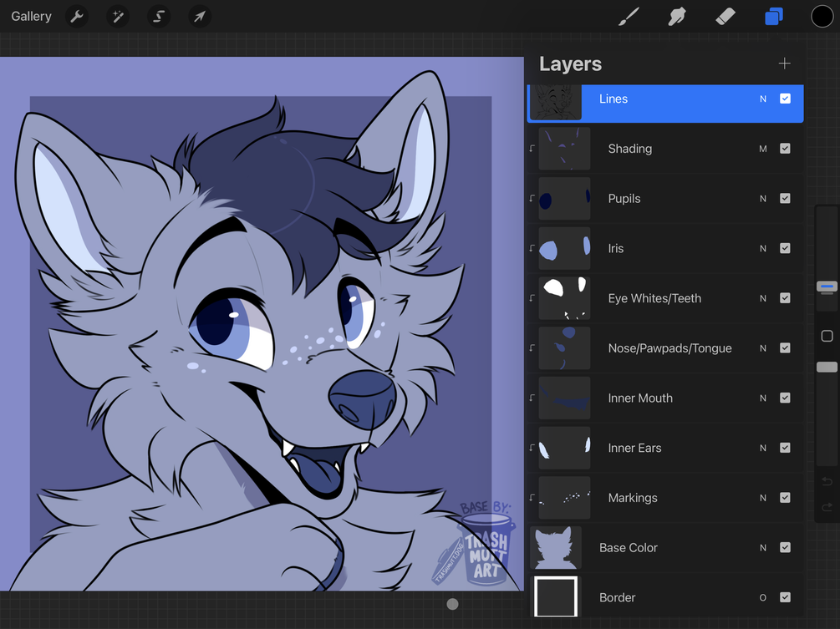Hide the Nose/Pawpads/Tongue layer
The image size is (840, 629).
(785, 348)
